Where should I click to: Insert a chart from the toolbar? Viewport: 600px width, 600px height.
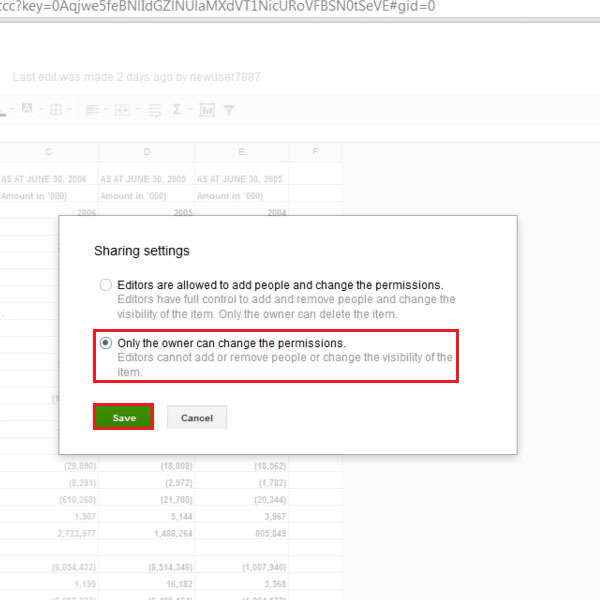207,110
